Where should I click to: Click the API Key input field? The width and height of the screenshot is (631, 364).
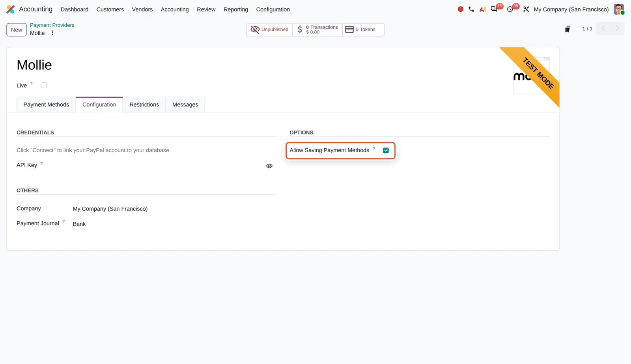168,166
